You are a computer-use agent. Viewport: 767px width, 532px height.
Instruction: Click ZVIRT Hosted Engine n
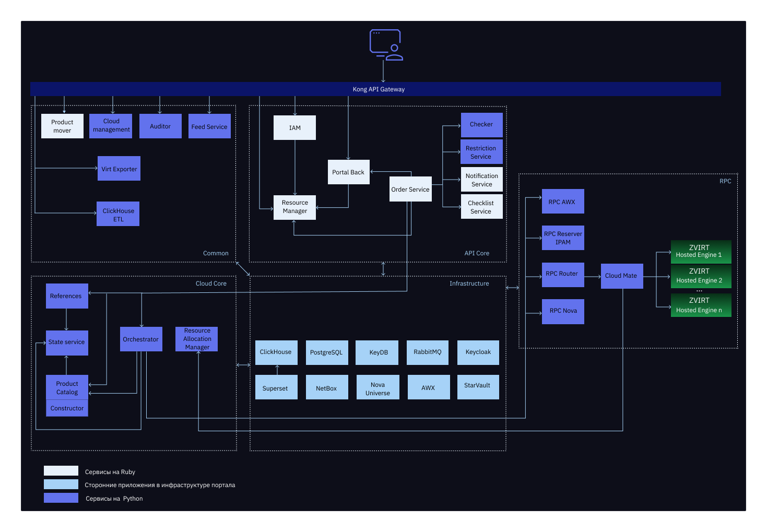click(x=701, y=305)
